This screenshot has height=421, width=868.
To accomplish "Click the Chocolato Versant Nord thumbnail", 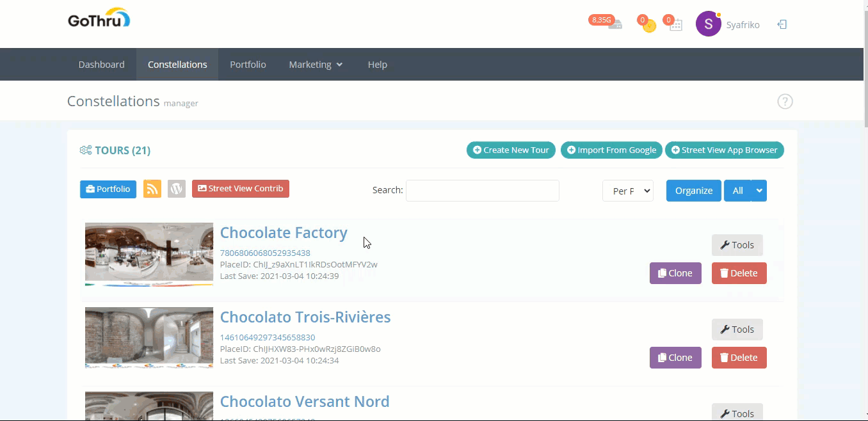I will click(149, 406).
